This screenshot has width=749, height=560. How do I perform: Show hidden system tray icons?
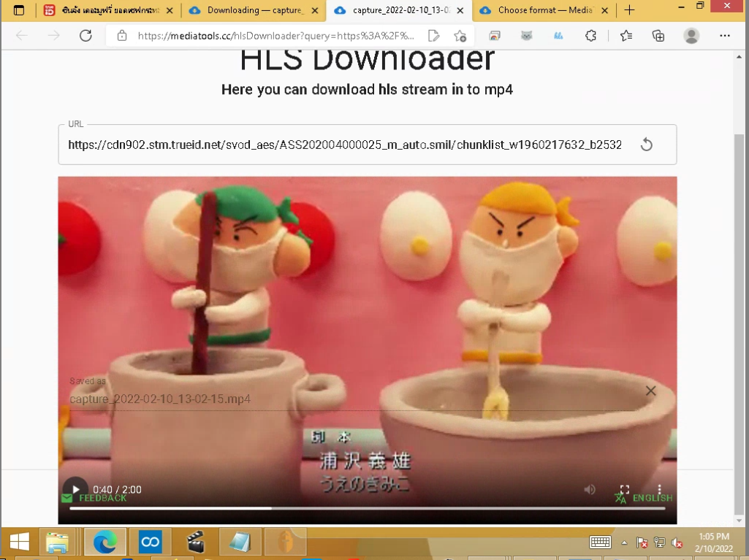coord(624,542)
